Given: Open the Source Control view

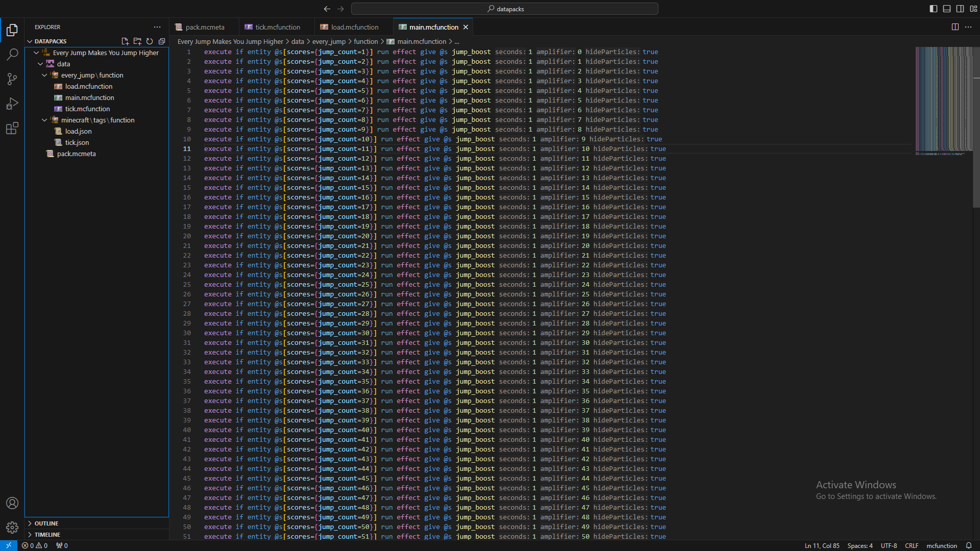Looking at the screenshot, I should coord(12,79).
